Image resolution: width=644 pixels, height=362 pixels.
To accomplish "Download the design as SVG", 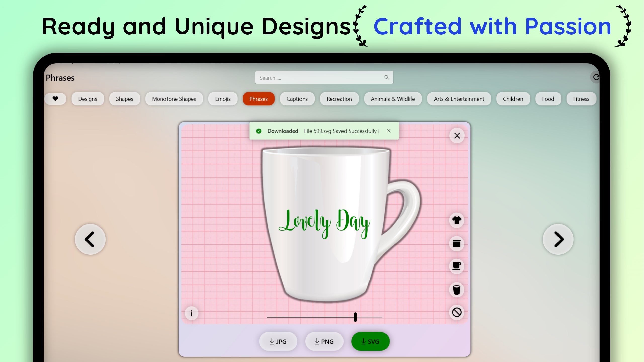I will pyautogui.click(x=370, y=341).
